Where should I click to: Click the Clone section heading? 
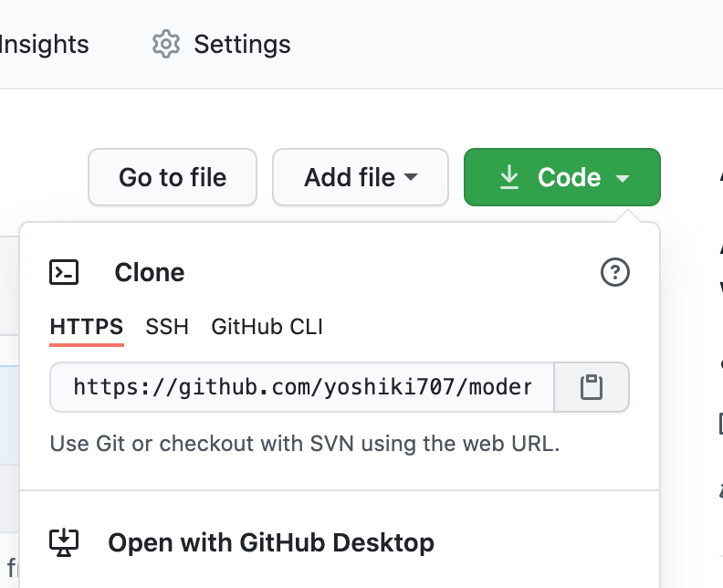(x=150, y=272)
